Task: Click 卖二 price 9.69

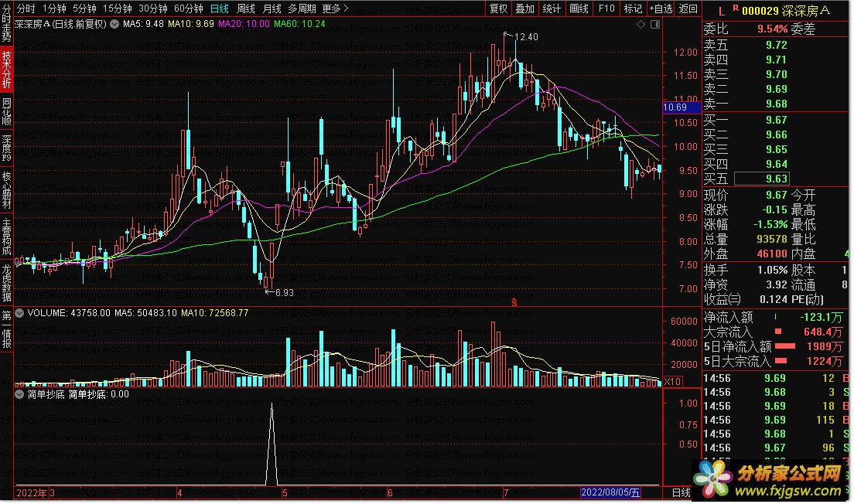Action: click(x=776, y=89)
